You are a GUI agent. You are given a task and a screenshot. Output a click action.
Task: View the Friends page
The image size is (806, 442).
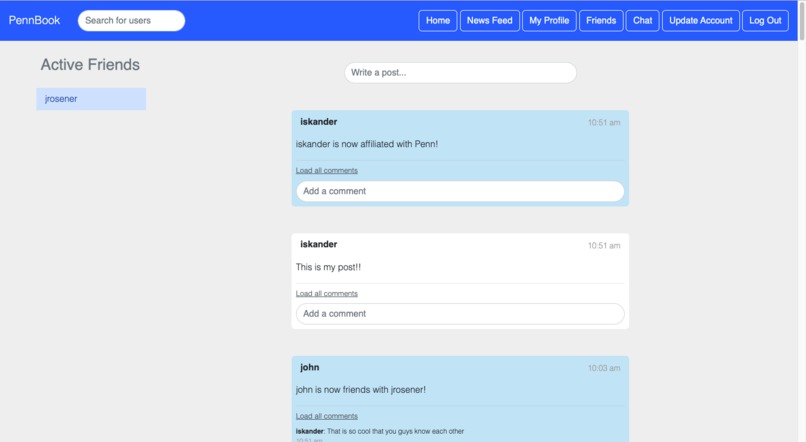pos(601,21)
